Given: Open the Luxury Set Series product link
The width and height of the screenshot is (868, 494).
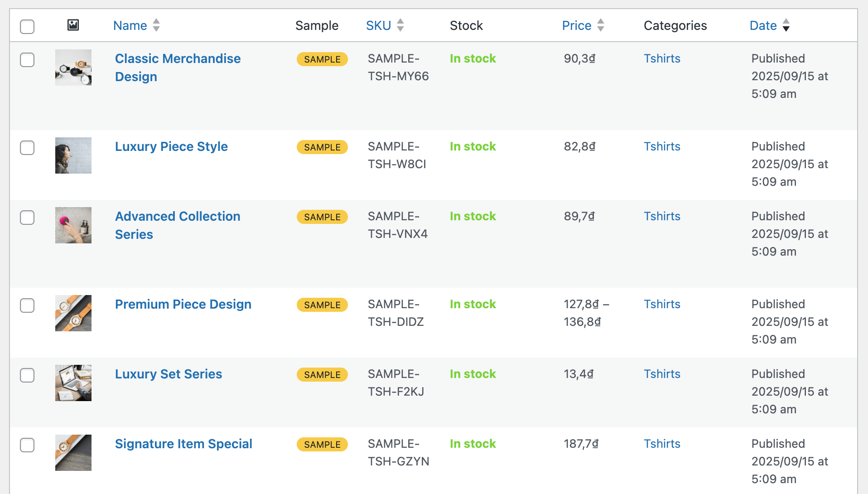Looking at the screenshot, I should (169, 374).
